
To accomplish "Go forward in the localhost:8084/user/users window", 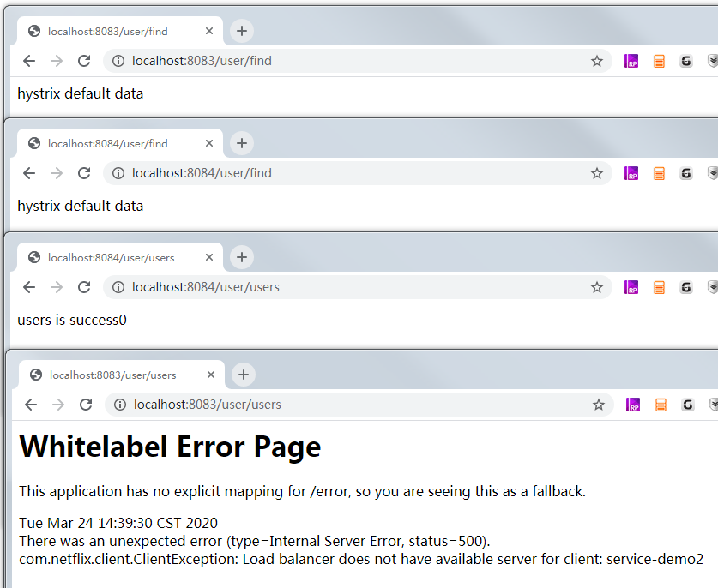I will click(x=57, y=287).
